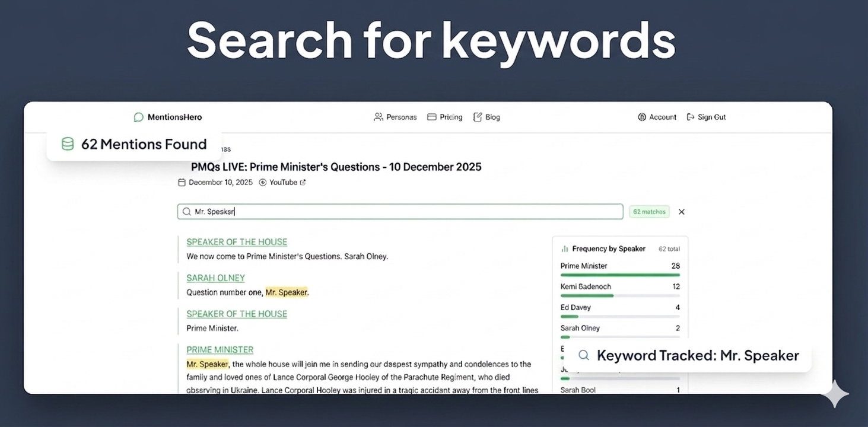Screen dimensions: 868x427
Task: Click the external link icon next to YouTube
Action: click(303, 182)
